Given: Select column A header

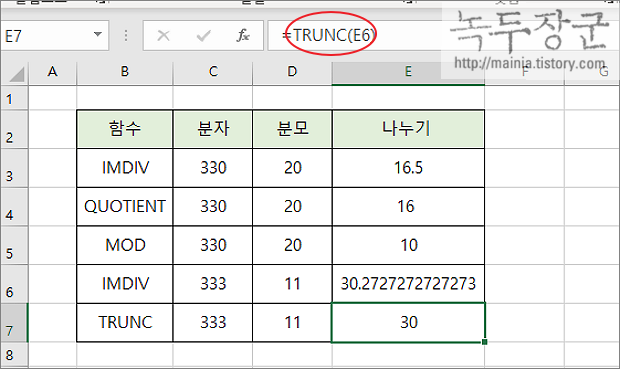Looking at the screenshot, I should [52, 73].
